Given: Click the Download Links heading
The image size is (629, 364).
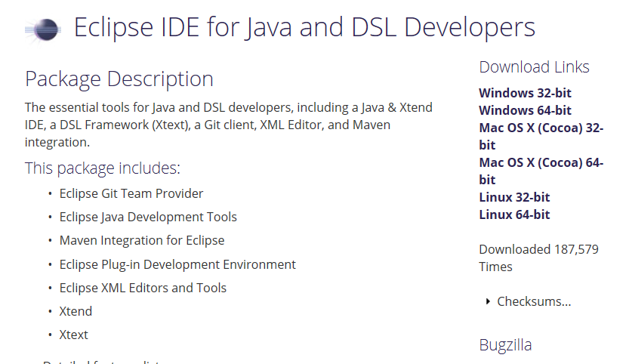Looking at the screenshot, I should pos(534,67).
